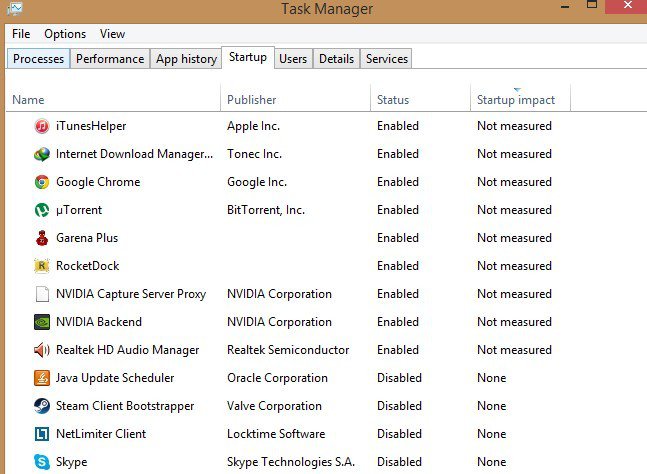The width and height of the screenshot is (647, 474).
Task: Select the NetLimiter Client name
Action: click(x=101, y=434)
